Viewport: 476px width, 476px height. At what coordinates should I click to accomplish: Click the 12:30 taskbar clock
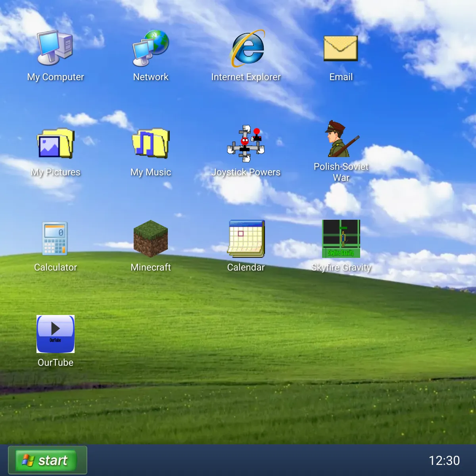point(444,460)
